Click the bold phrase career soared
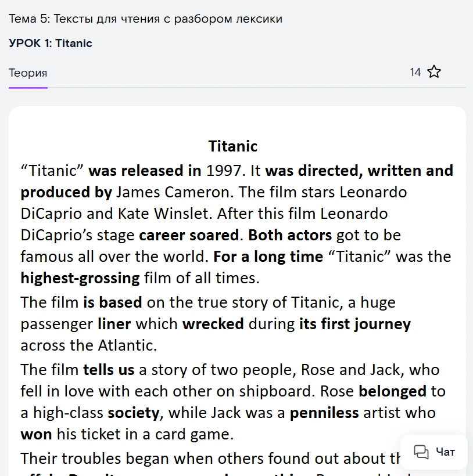Image resolution: width=473 pixels, height=476 pixels. tap(189, 235)
